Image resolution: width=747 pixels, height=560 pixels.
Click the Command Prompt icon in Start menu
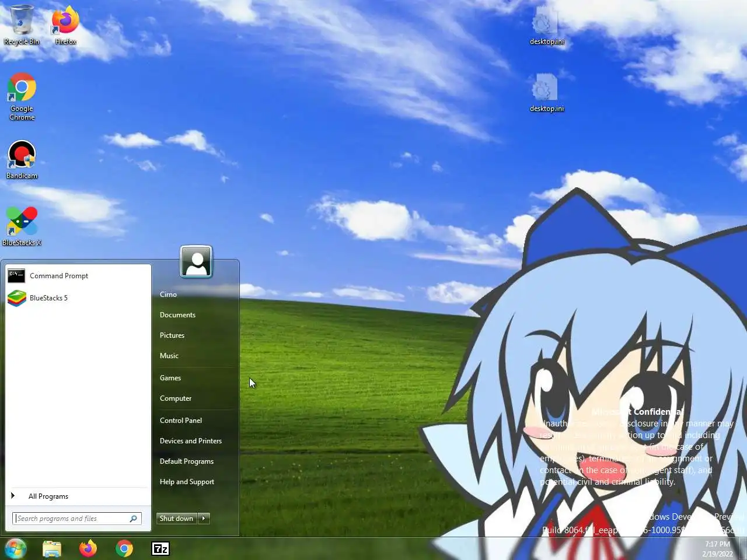point(16,275)
